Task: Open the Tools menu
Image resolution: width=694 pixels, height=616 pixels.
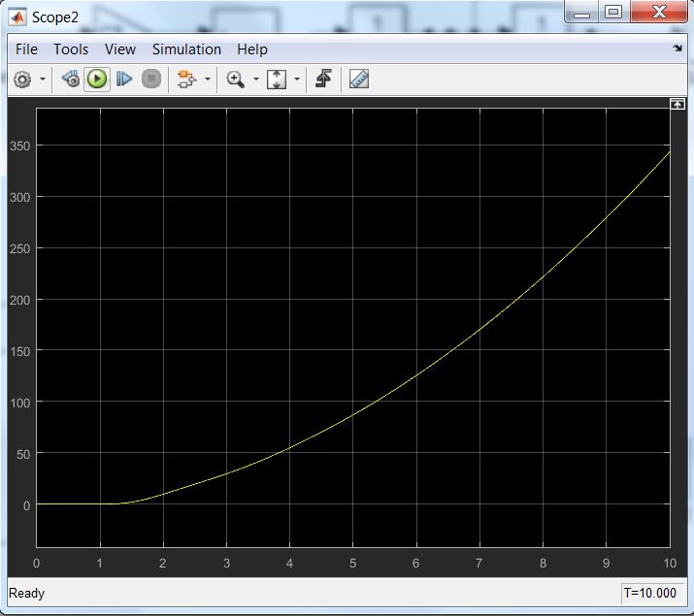Action: tap(71, 49)
